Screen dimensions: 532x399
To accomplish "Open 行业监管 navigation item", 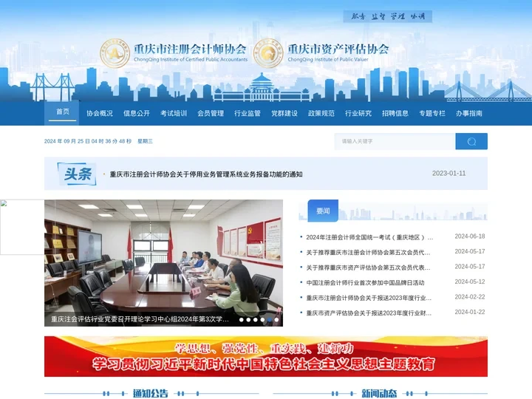I will 248,113.
